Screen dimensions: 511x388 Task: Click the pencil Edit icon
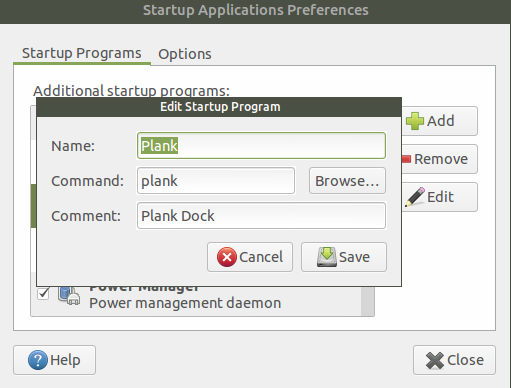[415, 197]
